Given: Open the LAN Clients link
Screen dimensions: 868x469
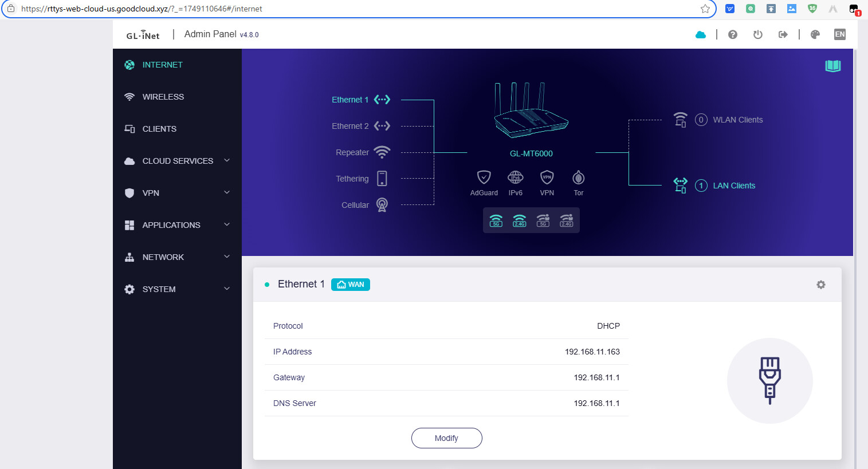Looking at the screenshot, I should click(733, 186).
